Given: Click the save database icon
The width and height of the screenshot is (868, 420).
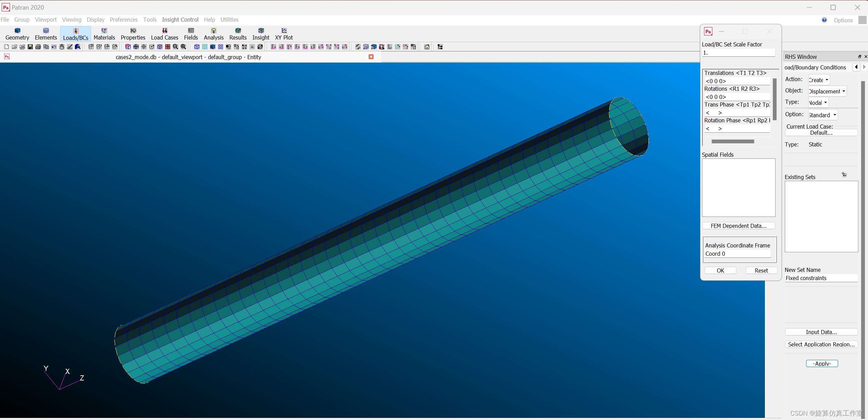Looking at the screenshot, I should 30,47.
